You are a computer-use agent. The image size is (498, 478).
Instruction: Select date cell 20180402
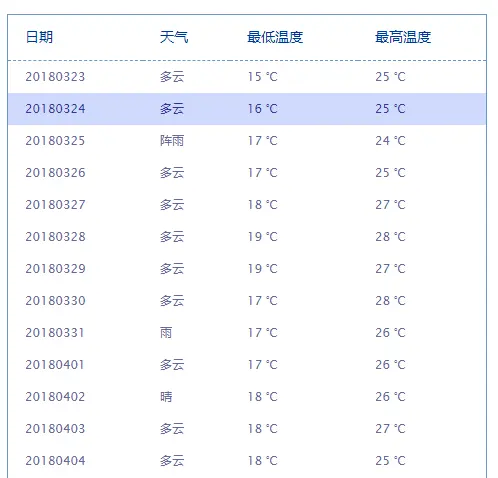pos(55,397)
